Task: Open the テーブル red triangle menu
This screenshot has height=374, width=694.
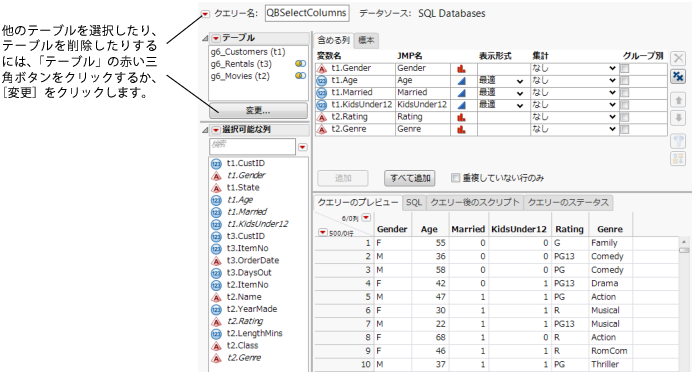Action: coord(216,39)
